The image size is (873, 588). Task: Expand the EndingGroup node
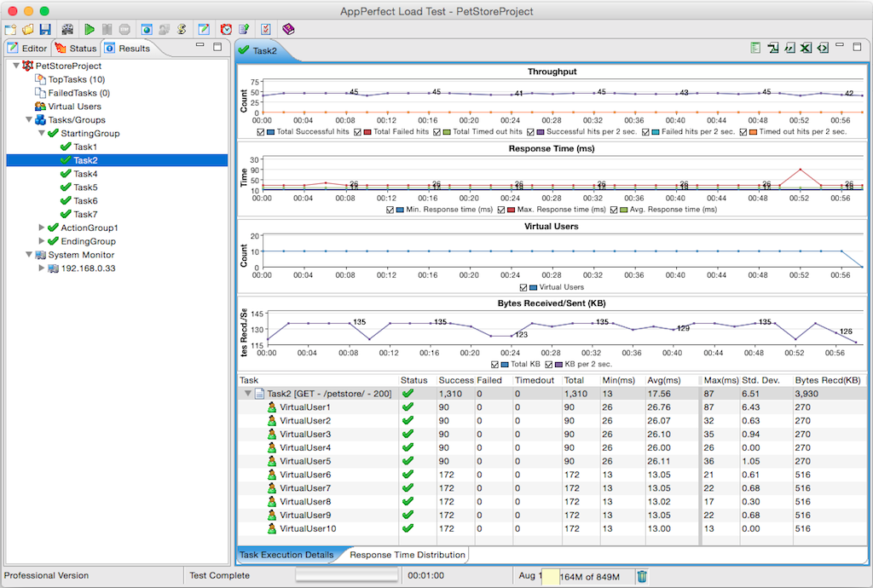point(42,241)
